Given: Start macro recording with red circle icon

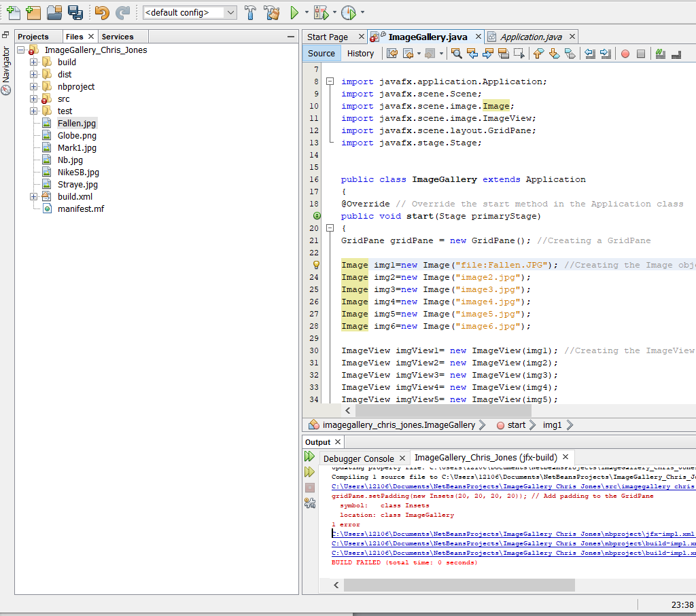Looking at the screenshot, I should tap(625, 54).
